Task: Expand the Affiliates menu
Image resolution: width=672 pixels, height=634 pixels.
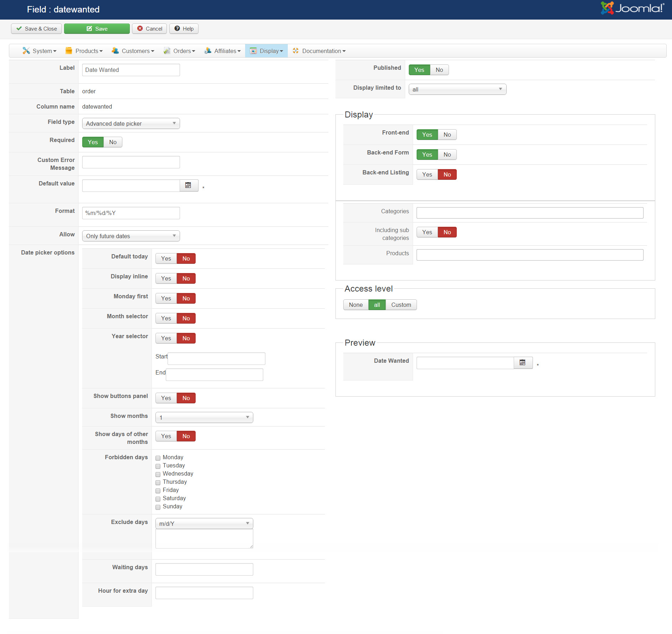Action: [x=222, y=51]
